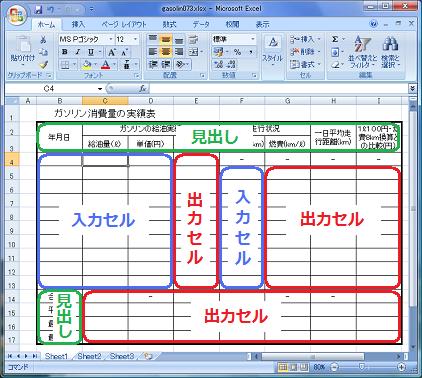
Task: Toggle Bold formatting
Action: click(x=65, y=52)
